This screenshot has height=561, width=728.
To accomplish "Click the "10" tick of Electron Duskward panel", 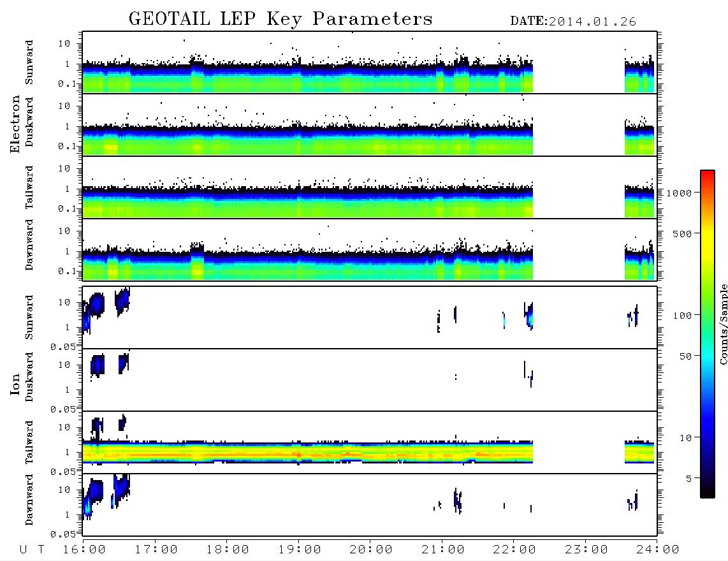I will [x=64, y=106].
